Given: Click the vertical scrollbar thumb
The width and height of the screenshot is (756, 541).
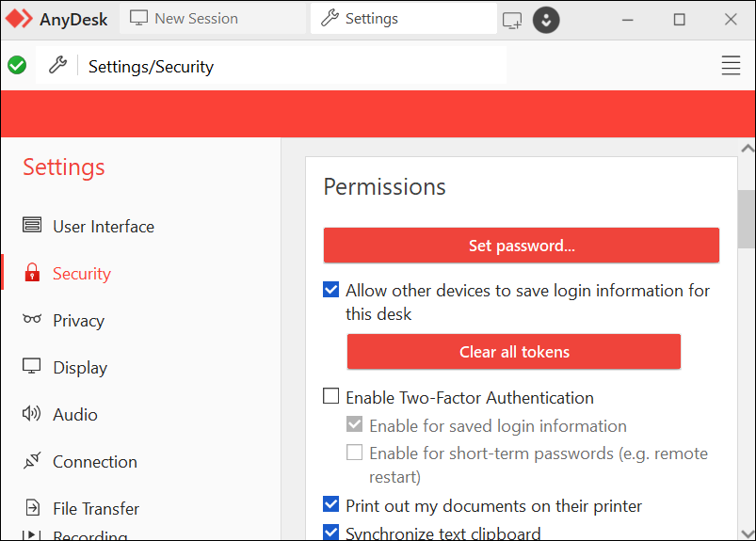Looking at the screenshot, I should pyautogui.click(x=746, y=217).
